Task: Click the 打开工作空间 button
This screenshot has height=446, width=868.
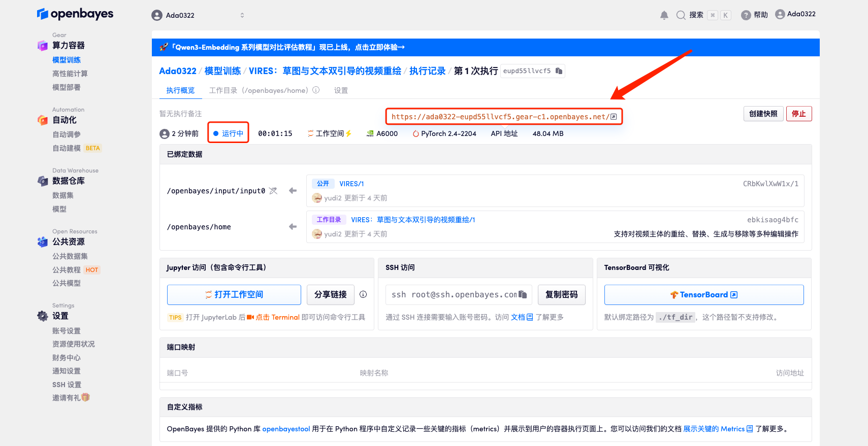Action: point(234,295)
